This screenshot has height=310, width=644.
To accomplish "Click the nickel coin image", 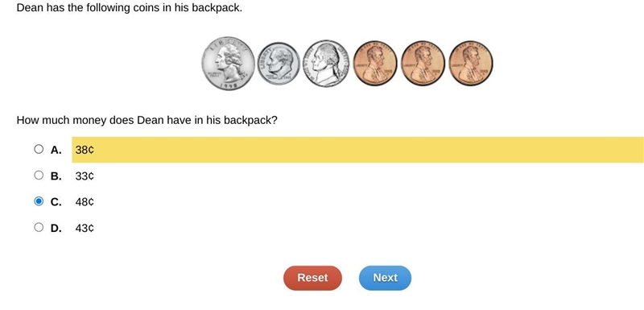I will tap(326, 64).
